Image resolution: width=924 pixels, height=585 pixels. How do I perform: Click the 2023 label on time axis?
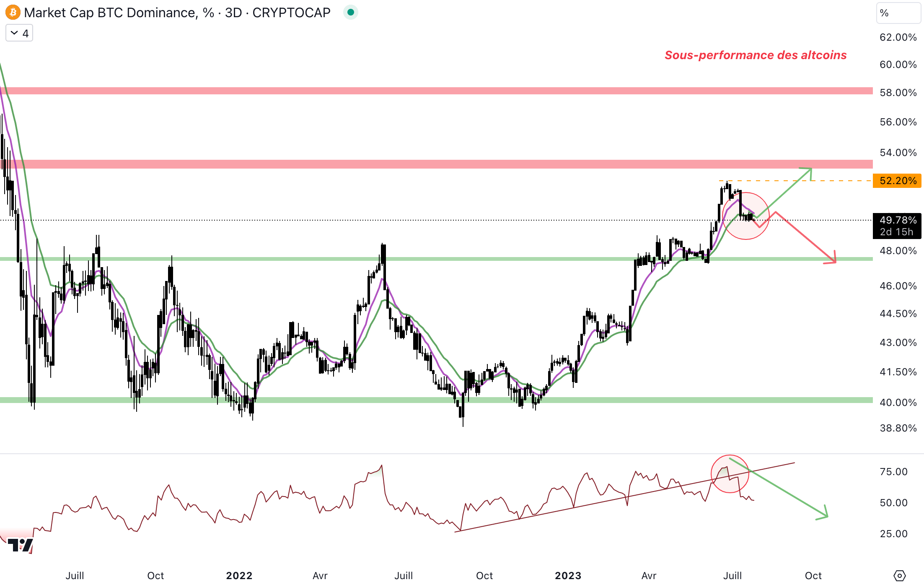(568, 575)
